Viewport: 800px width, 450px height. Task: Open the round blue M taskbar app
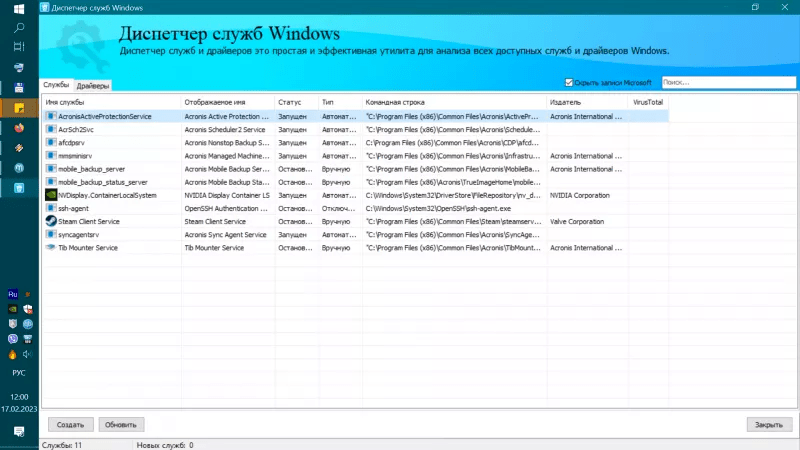click(19, 168)
